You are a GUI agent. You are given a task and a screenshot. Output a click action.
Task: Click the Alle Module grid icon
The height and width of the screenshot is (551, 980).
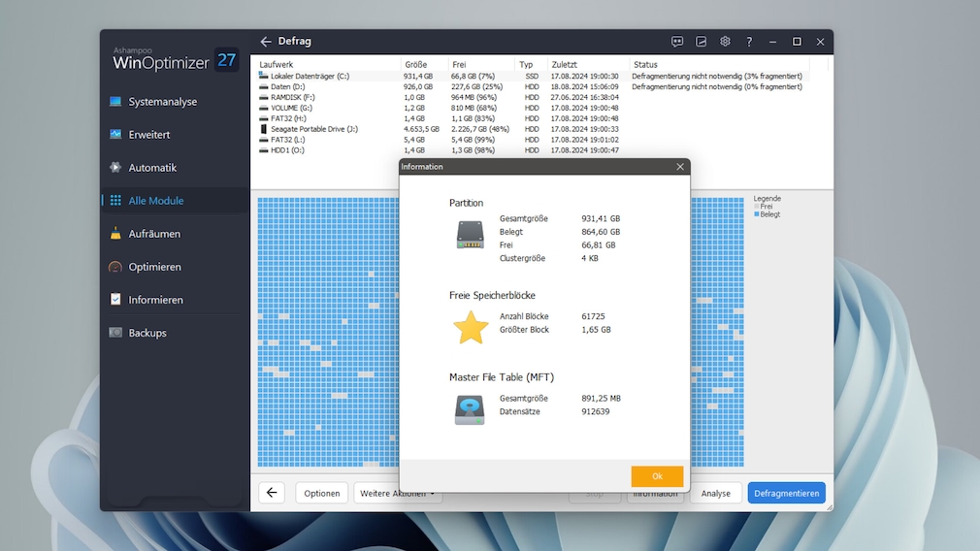click(x=115, y=201)
